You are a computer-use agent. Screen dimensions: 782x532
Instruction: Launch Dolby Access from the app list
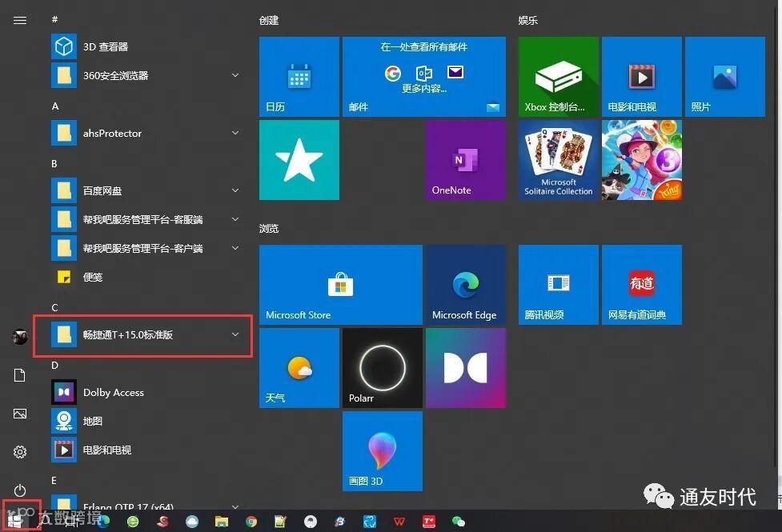coord(145,392)
